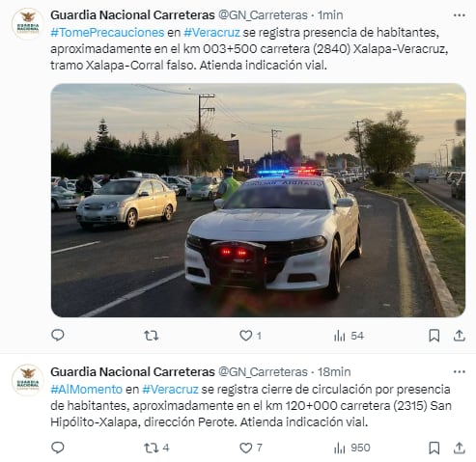
Task: Open Guardia Nacional avatar on first tweet
Action: (28, 23)
